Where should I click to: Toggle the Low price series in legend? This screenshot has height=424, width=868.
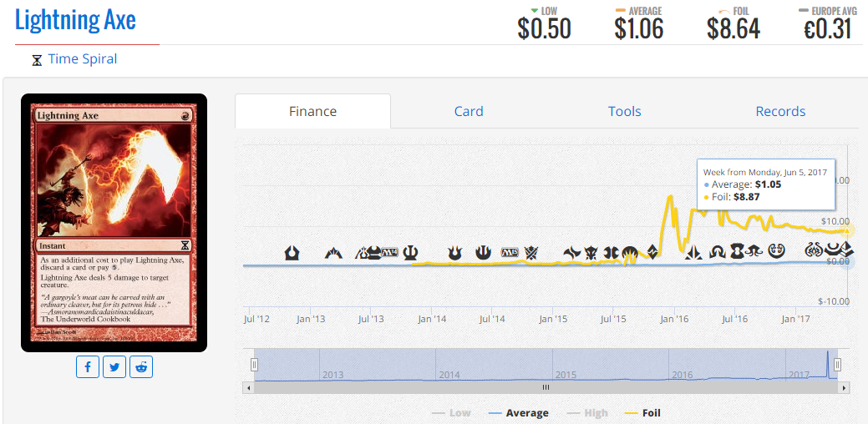[x=450, y=413]
